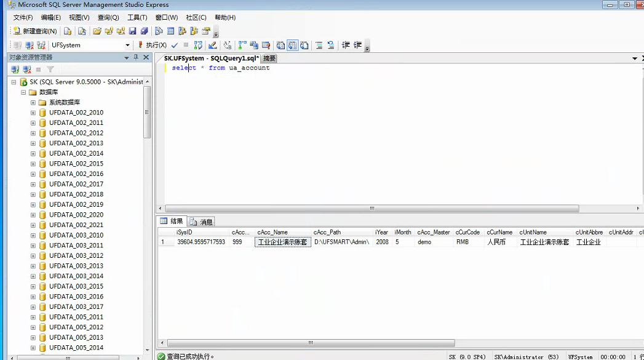Click Disconnect icon in Object Explorer panel
Image resolution: width=644 pixels, height=360 pixels.
27,70
